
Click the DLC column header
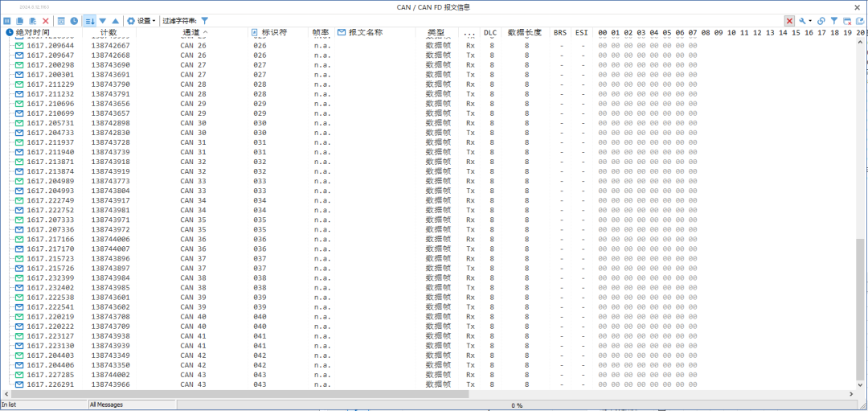click(x=490, y=33)
